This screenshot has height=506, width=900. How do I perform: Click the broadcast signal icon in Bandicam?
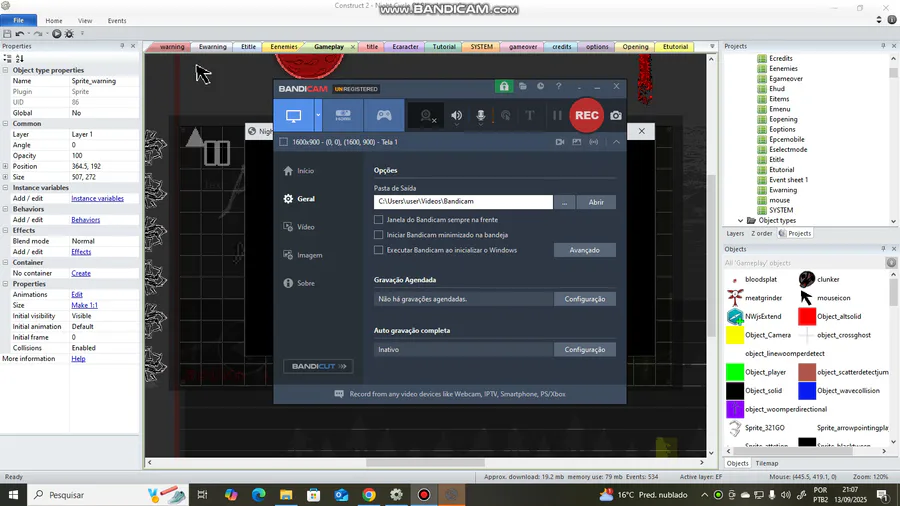pyautogui.click(x=593, y=142)
